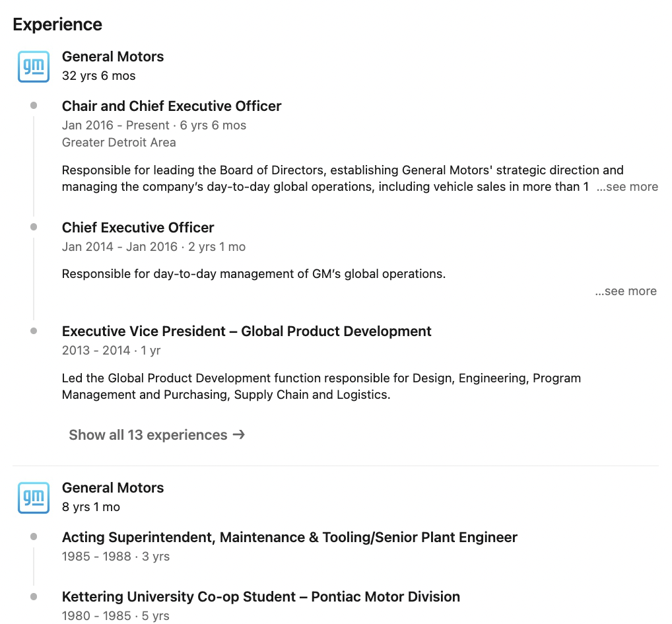Click the Chief Executive Officer timeline bullet
672x624 pixels.
34,226
